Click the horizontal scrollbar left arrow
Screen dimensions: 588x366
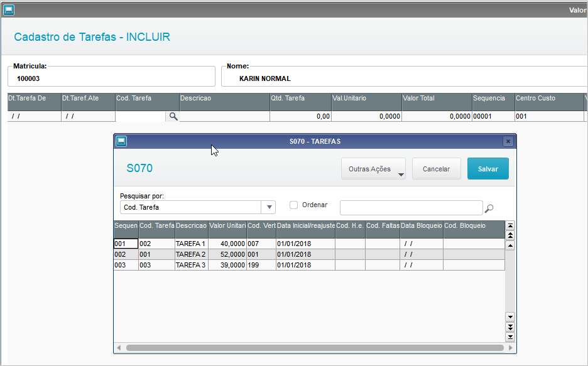[119, 348]
